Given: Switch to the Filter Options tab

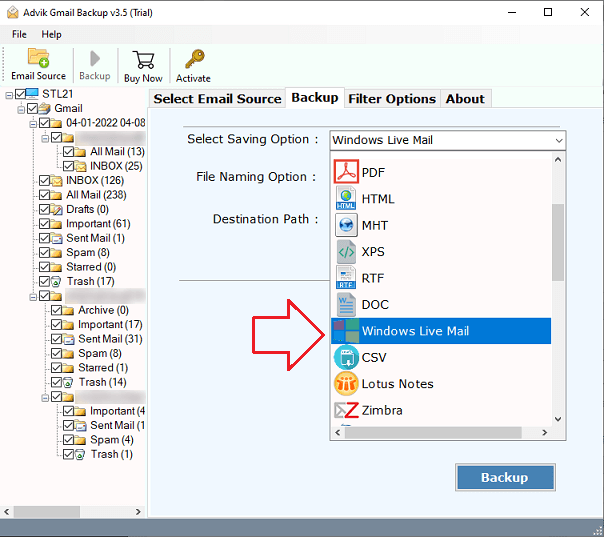Looking at the screenshot, I should (x=392, y=99).
